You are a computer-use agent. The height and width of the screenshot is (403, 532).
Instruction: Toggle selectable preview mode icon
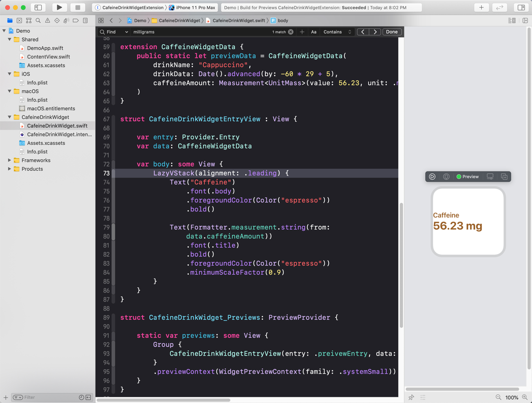coord(446,177)
